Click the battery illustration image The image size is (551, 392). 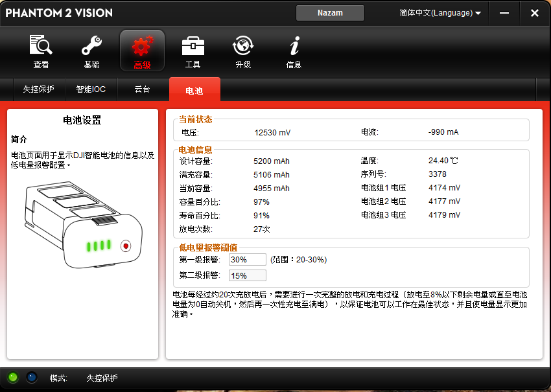pos(83,225)
